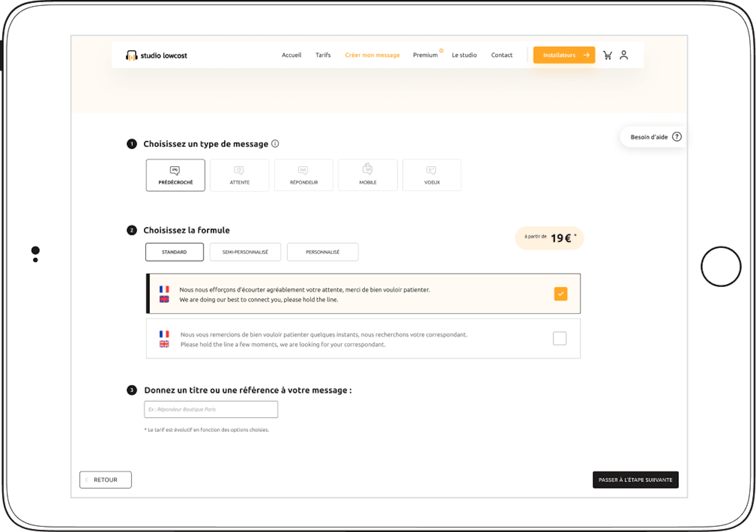Open the shopping cart icon
Image resolution: width=756 pixels, height=532 pixels.
click(607, 55)
